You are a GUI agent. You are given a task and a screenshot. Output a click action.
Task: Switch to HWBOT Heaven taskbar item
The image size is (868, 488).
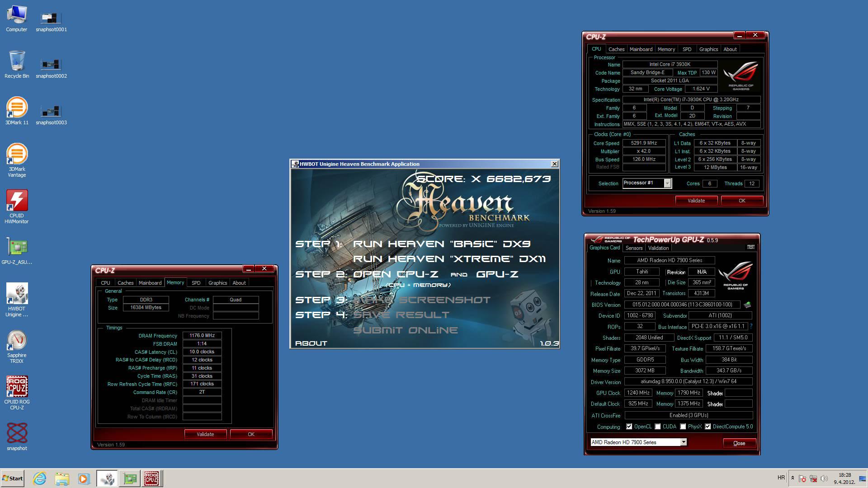pyautogui.click(x=107, y=478)
